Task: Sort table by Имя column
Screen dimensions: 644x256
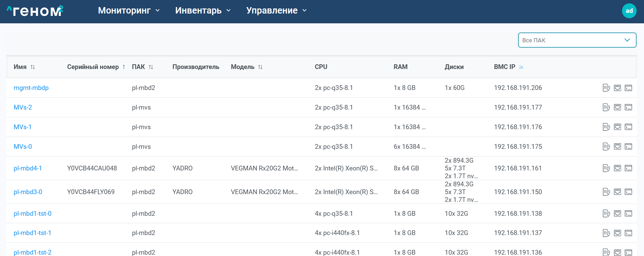Action: coord(33,67)
